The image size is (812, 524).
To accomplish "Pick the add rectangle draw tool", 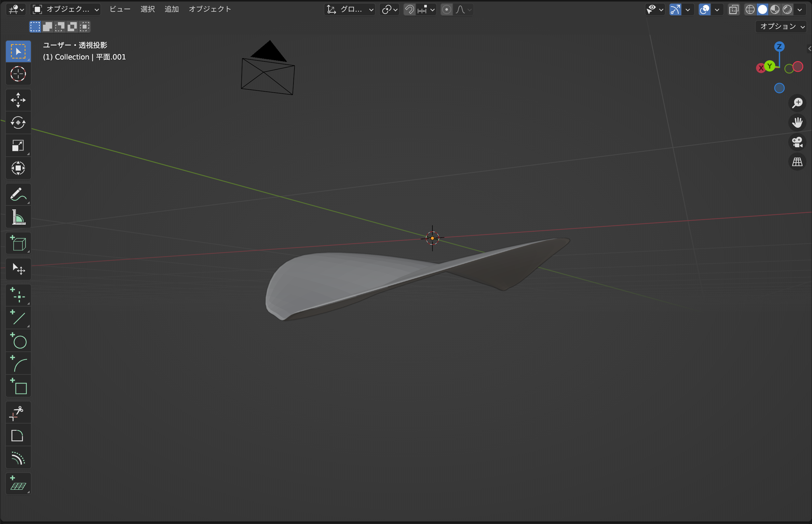I will [x=18, y=386].
